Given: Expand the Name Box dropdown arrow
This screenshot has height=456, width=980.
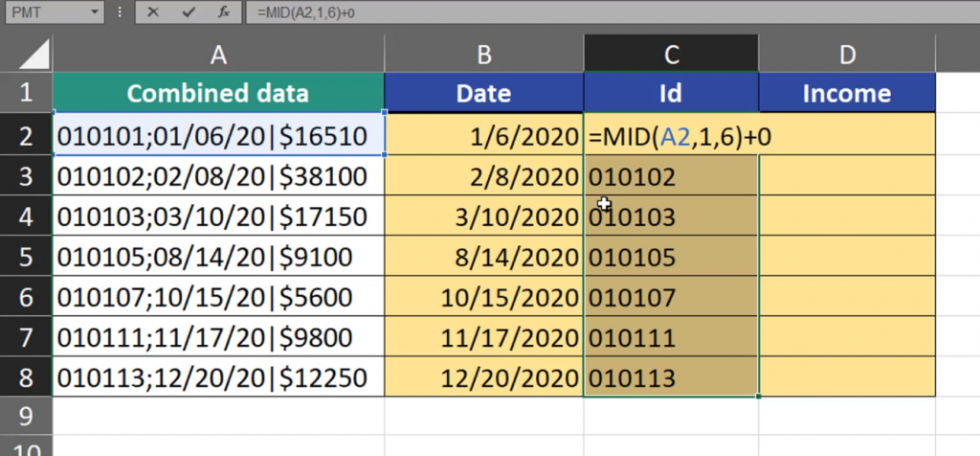Looking at the screenshot, I should (94, 12).
